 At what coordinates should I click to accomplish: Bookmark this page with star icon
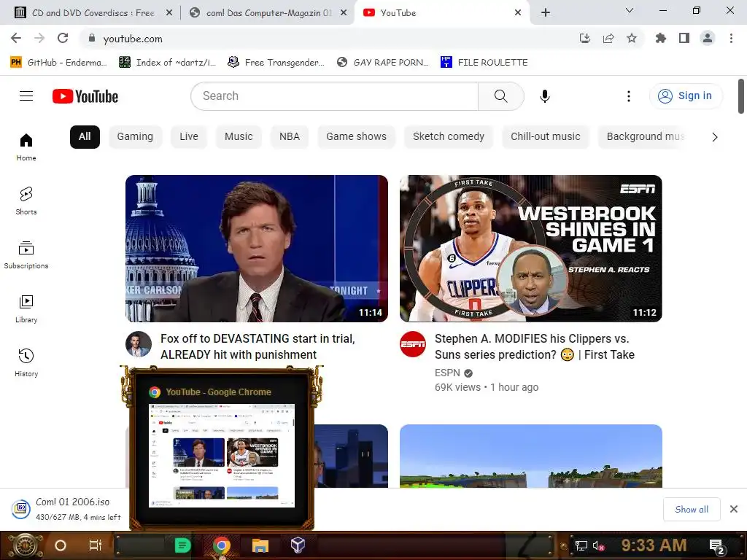pos(632,38)
